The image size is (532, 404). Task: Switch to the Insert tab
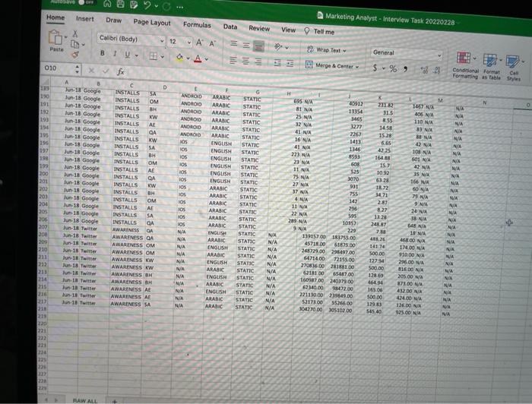[85, 19]
